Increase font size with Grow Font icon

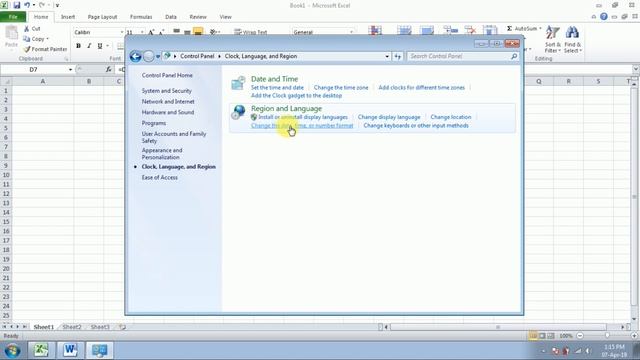tap(151, 32)
